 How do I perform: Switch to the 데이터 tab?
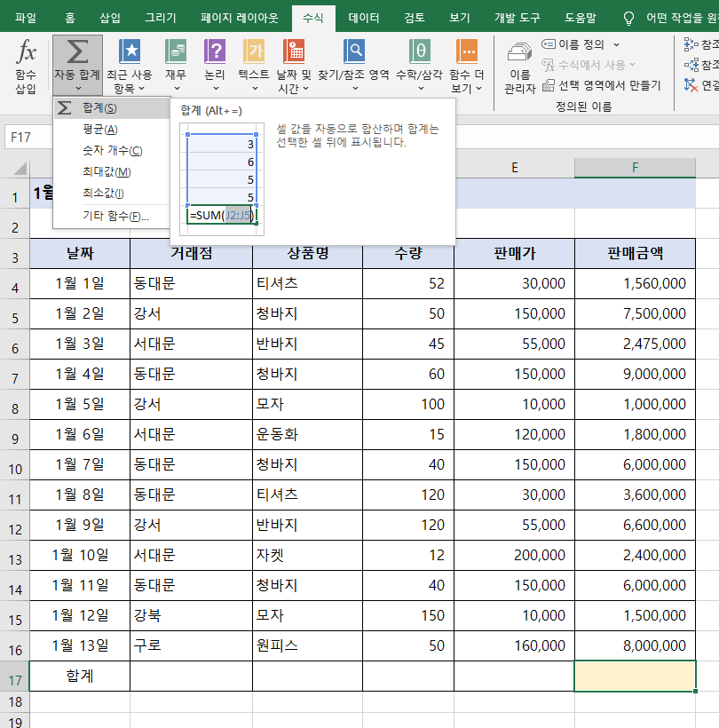363,18
